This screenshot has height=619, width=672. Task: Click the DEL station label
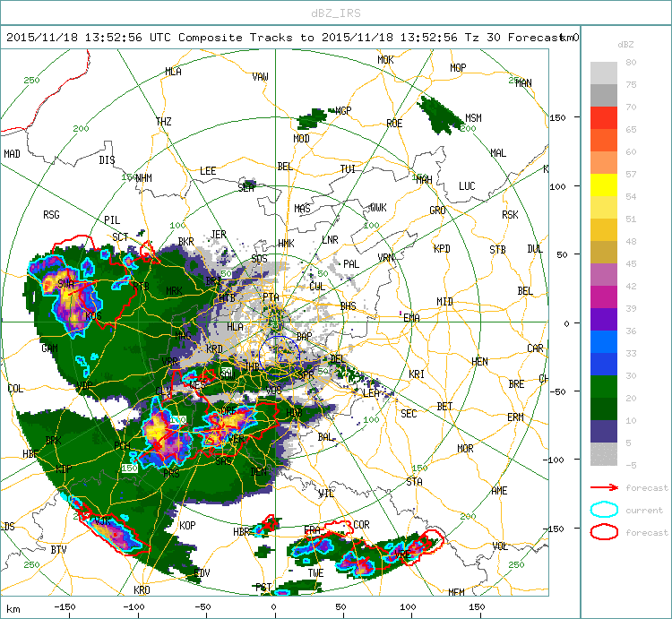pyautogui.click(x=337, y=358)
